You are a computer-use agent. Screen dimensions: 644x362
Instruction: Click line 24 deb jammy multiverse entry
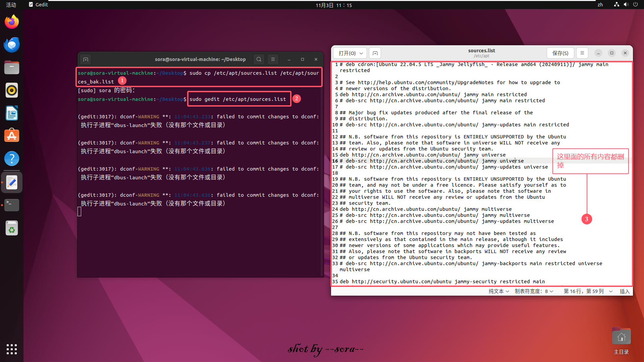[x=426, y=209]
